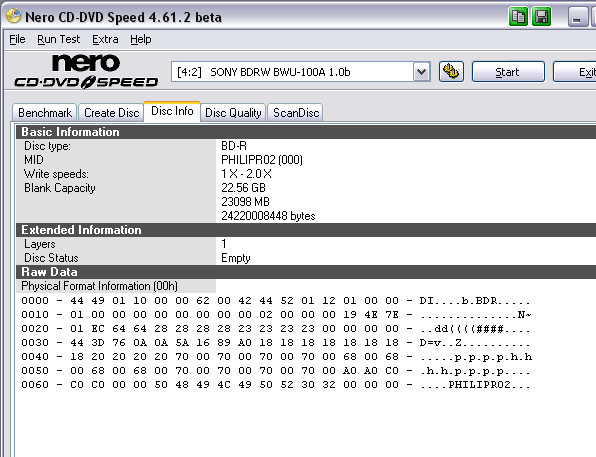
Task: Switch to the Benchmark tab
Action: [x=45, y=113]
